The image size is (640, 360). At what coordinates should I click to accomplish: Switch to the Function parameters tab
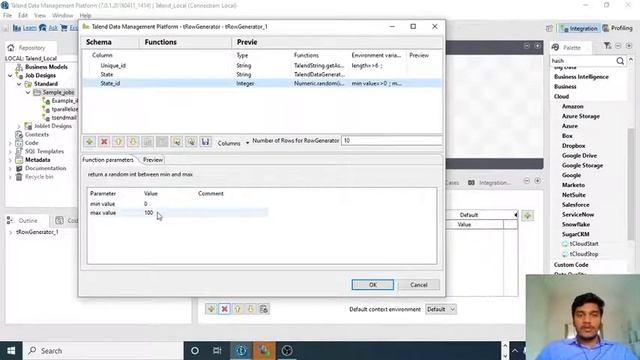click(108, 160)
